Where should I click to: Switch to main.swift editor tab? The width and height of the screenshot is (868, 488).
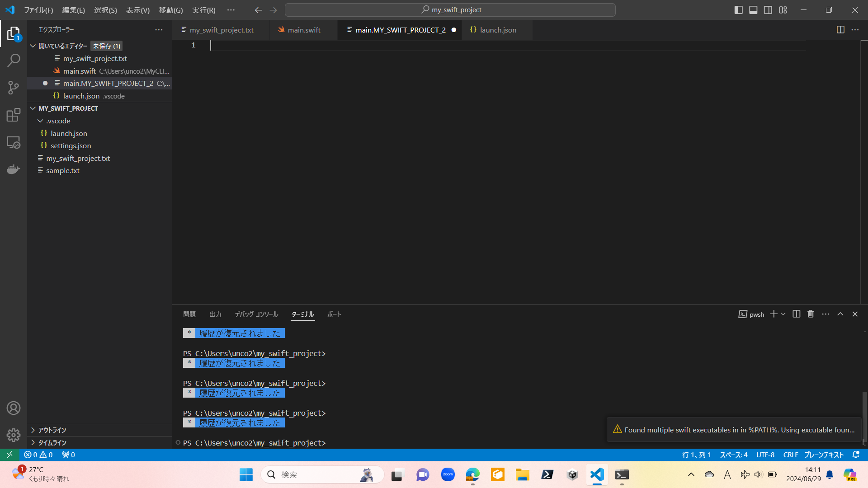304,30
